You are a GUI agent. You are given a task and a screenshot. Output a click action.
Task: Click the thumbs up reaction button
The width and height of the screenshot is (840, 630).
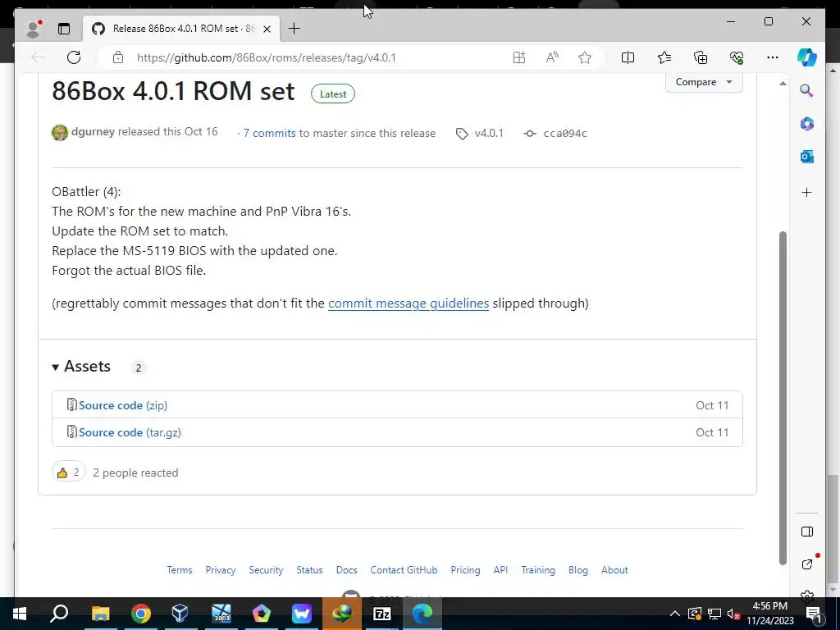click(x=69, y=472)
